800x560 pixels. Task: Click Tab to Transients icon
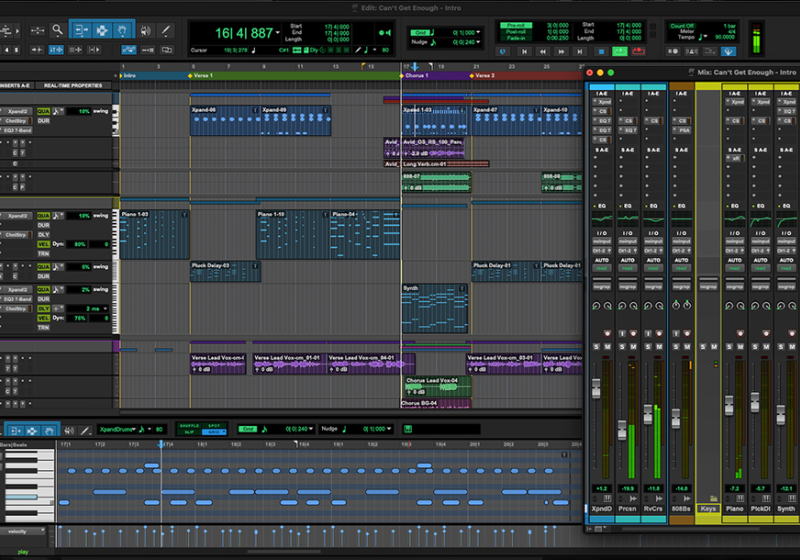[37, 50]
